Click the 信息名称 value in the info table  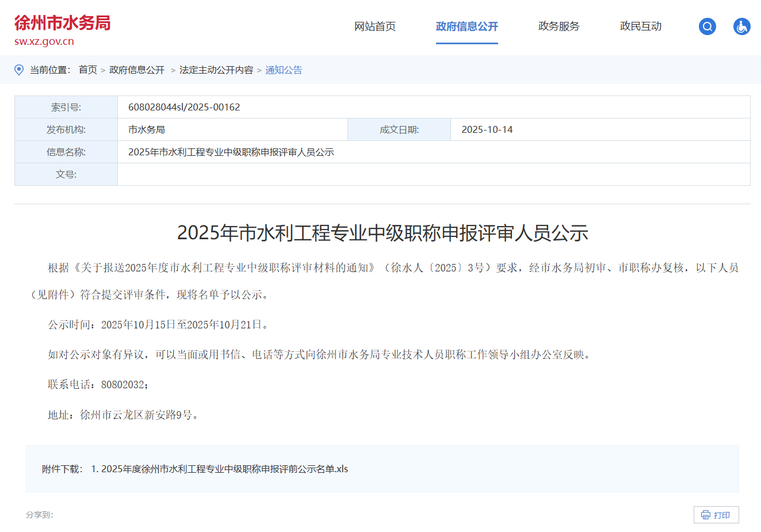pos(231,152)
